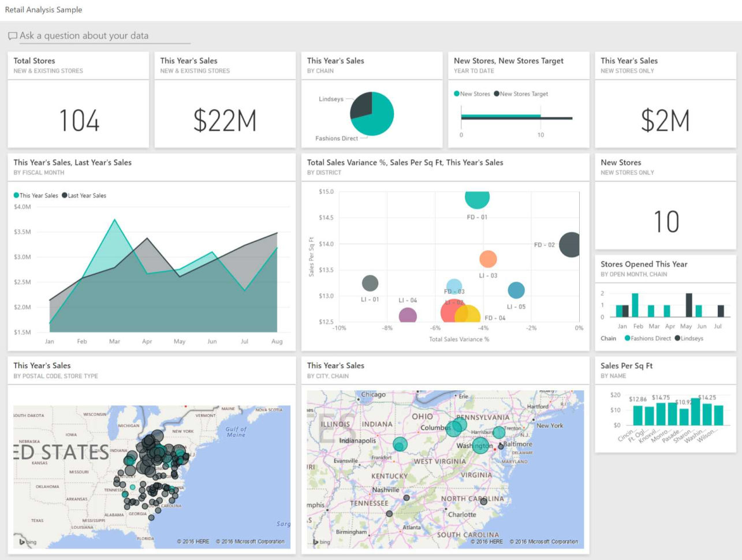This screenshot has width=742, height=560.
Task: Click the Bing logo on the city chain map
Action: coord(321,542)
